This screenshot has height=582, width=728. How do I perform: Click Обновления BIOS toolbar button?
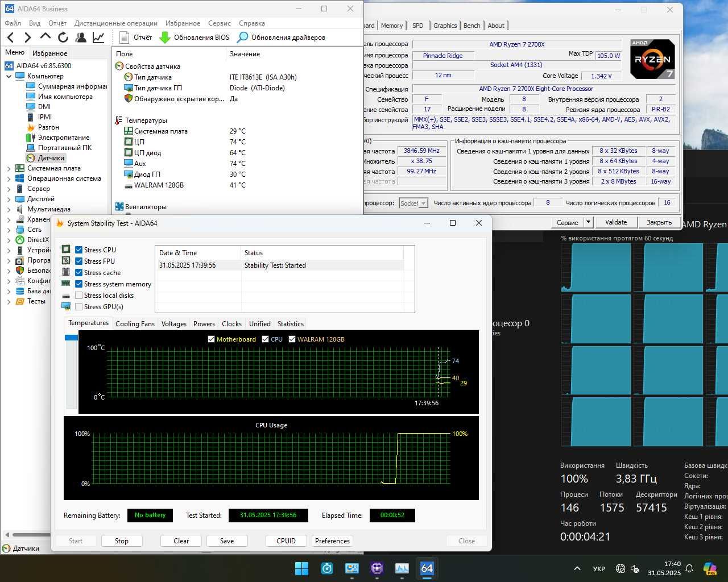point(195,38)
